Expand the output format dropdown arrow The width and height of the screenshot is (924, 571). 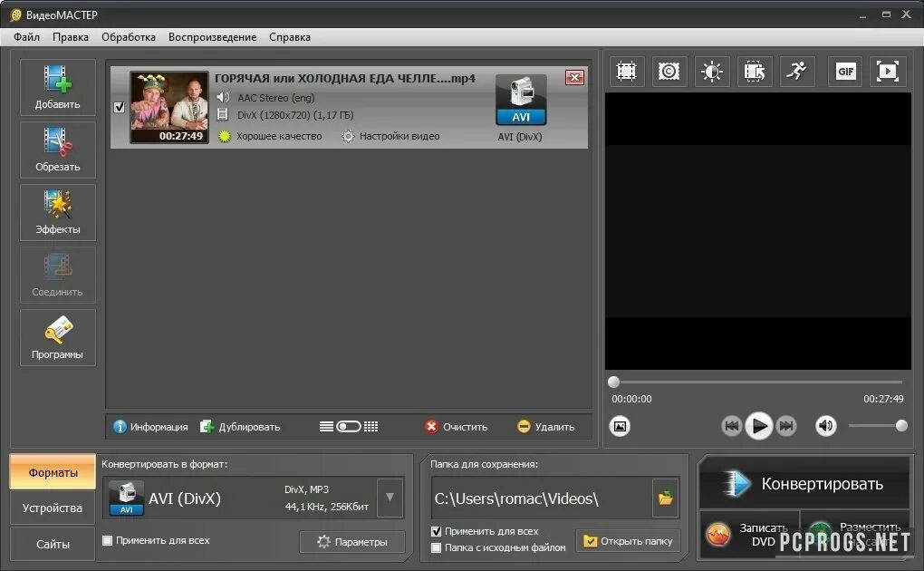[x=390, y=498]
